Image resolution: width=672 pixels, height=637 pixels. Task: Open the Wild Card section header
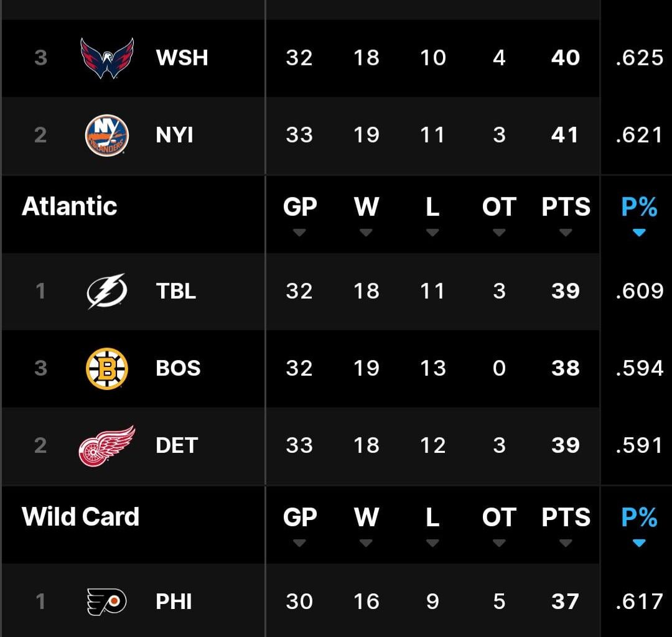pos(80,517)
